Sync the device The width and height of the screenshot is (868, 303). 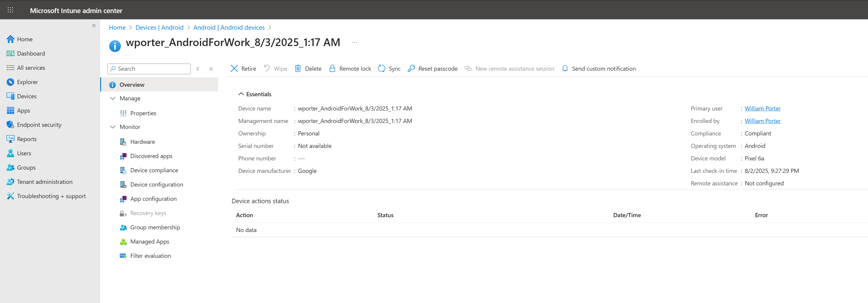coord(389,68)
